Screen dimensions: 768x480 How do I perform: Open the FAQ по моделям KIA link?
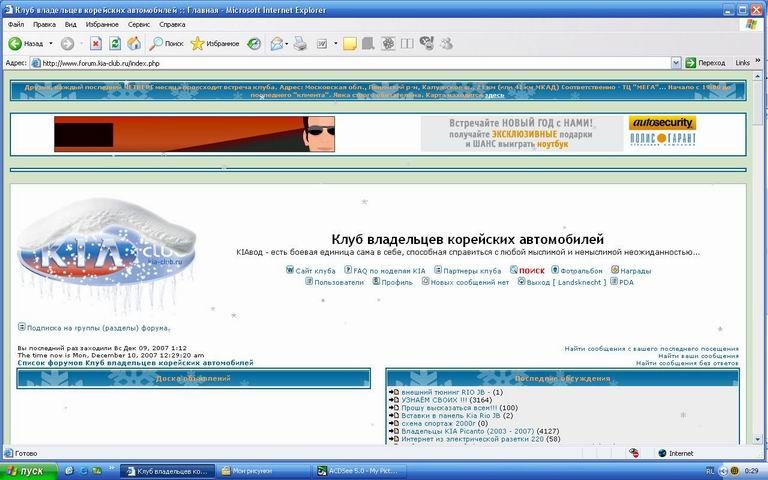tap(389, 270)
